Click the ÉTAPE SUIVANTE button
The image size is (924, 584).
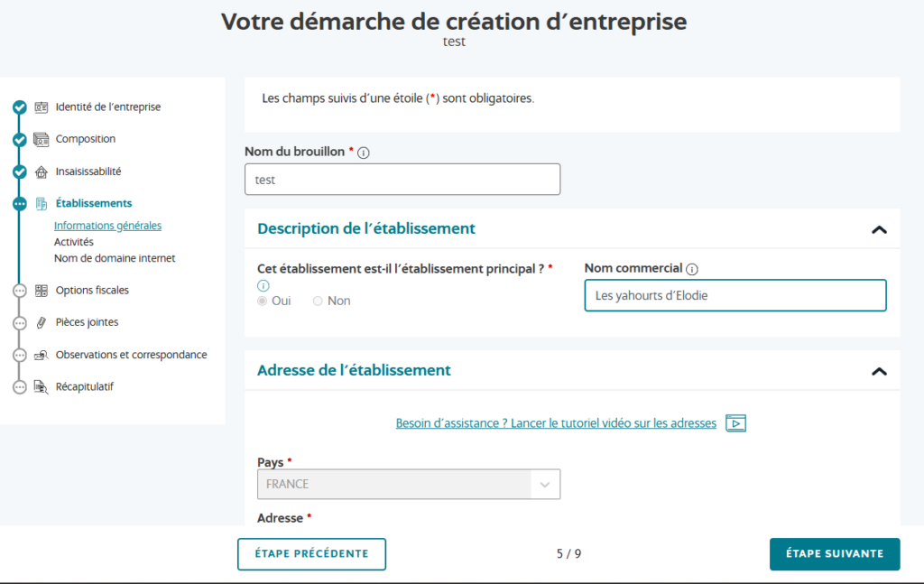coord(835,554)
